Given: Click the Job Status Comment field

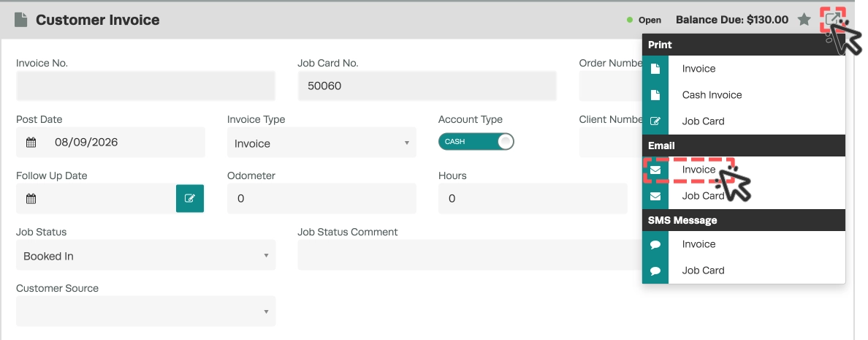Looking at the screenshot, I should point(470,255).
